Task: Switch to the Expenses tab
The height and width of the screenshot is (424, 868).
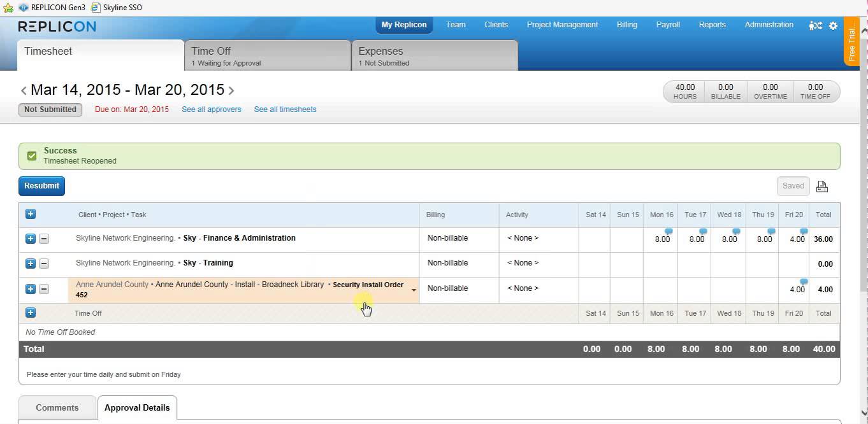Action: 435,55
